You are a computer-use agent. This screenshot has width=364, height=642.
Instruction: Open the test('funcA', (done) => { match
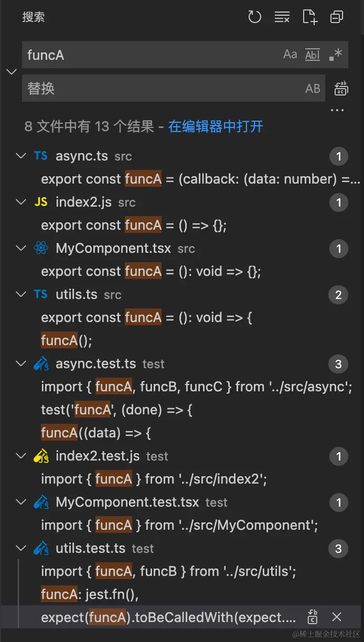coord(117,410)
